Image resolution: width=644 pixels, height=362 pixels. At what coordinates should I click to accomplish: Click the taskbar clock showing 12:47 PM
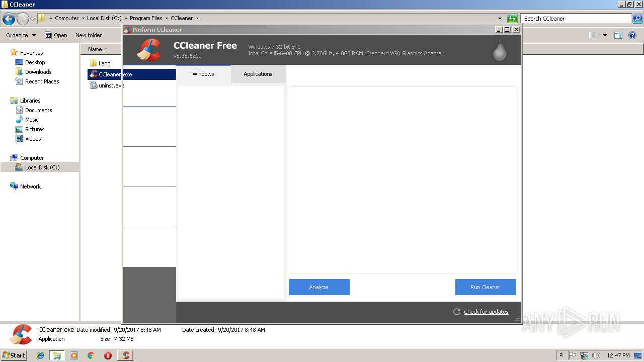[618, 355]
